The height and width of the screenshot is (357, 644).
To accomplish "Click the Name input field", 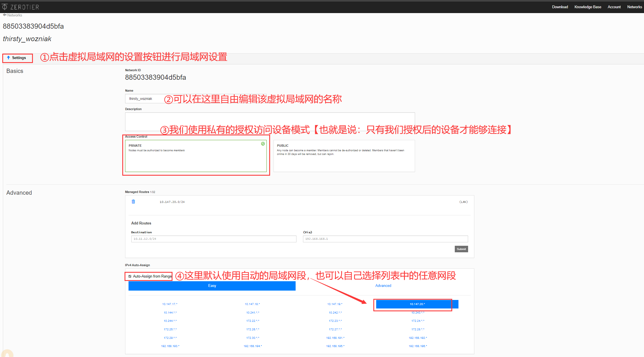I will pyautogui.click(x=196, y=99).
